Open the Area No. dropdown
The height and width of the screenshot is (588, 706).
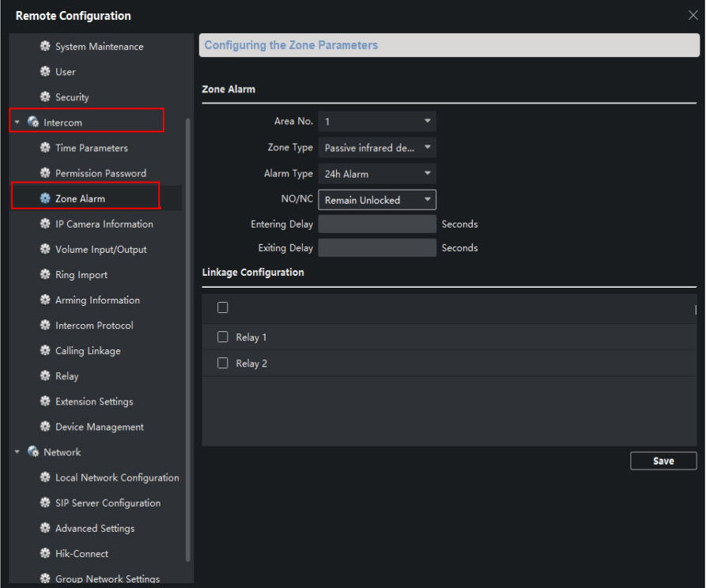[x=377, y=122]
